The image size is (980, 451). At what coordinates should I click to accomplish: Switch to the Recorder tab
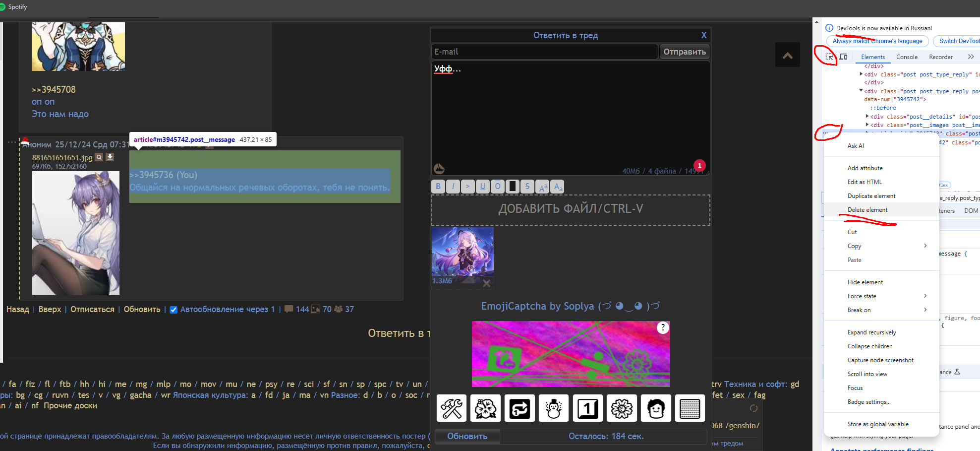click(x=941, y=57)
